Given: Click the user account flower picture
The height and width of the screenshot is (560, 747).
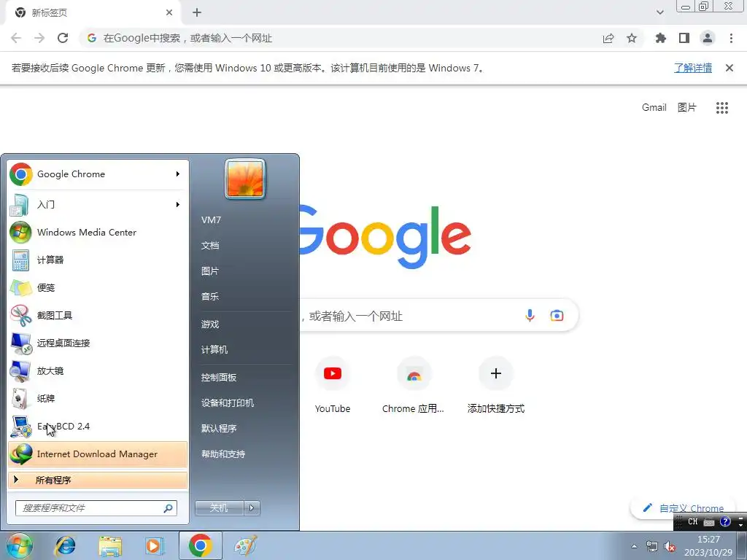Looking at the screenshot, I should click(x=245, y=179).
